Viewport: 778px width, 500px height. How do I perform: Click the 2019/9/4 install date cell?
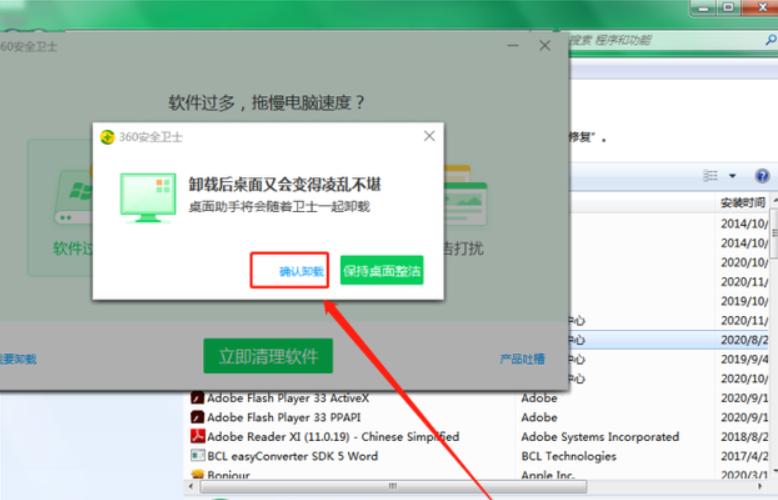744,359
